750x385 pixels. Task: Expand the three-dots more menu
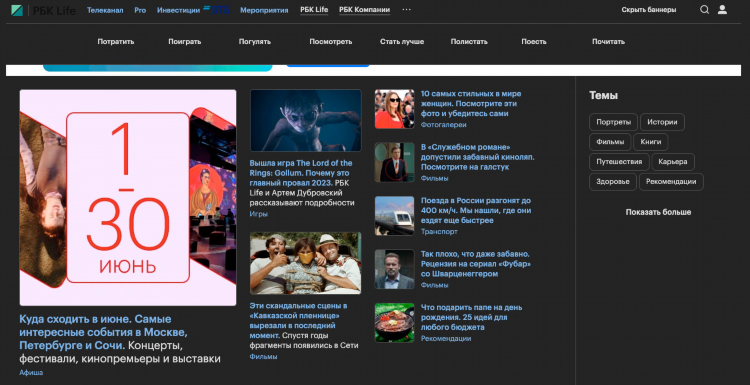[x=407, y=10]
